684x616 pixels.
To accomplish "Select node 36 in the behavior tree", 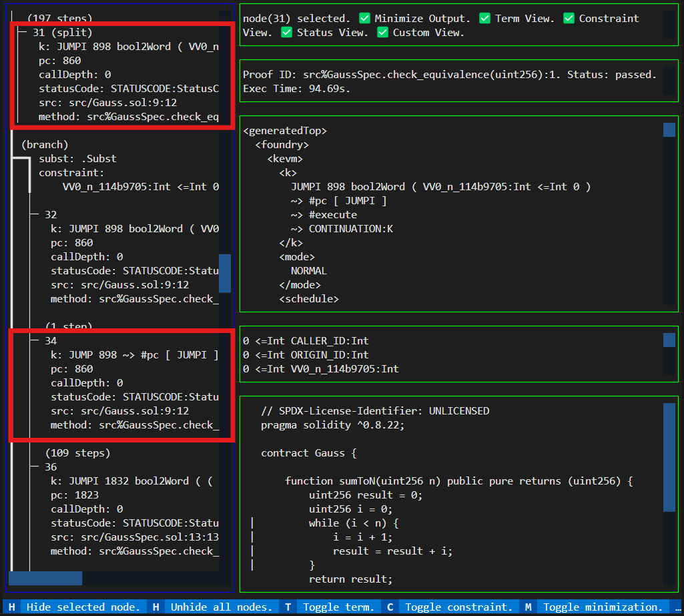I will (x=51, y=467).
